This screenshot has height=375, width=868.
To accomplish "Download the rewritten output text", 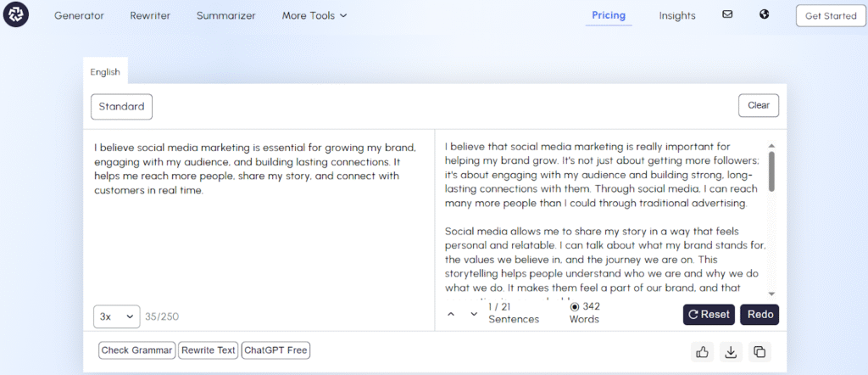I will point(730,352).
